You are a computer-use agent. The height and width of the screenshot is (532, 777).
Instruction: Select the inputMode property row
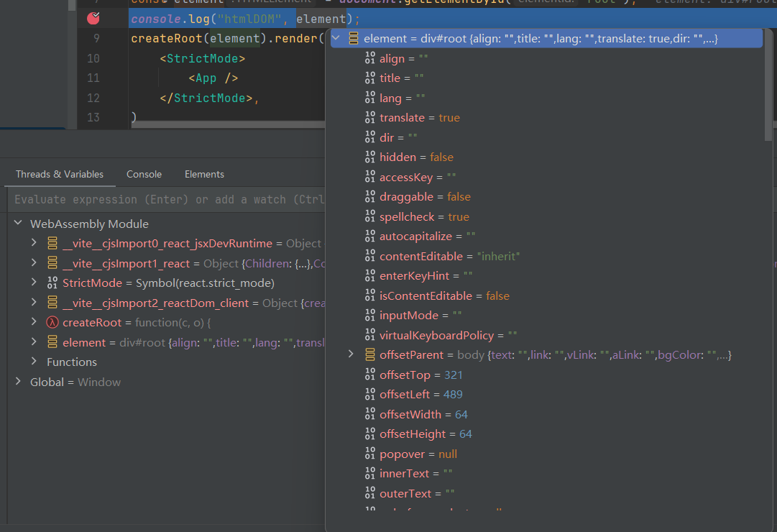pos(545,316)
